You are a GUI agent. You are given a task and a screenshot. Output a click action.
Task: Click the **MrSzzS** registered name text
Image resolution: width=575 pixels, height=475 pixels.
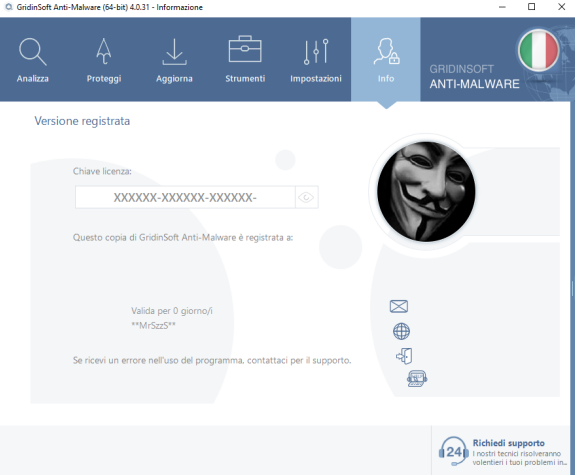tap(153, 325)
